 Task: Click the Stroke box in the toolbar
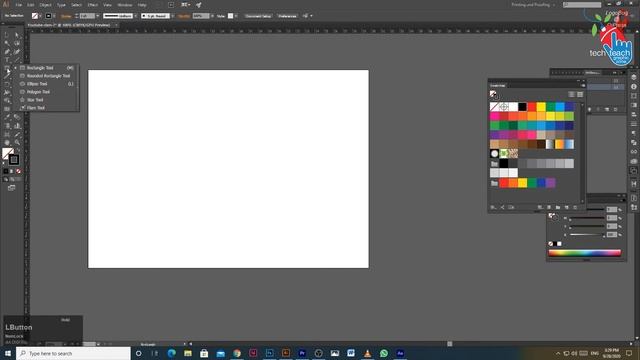click(14, 160)
